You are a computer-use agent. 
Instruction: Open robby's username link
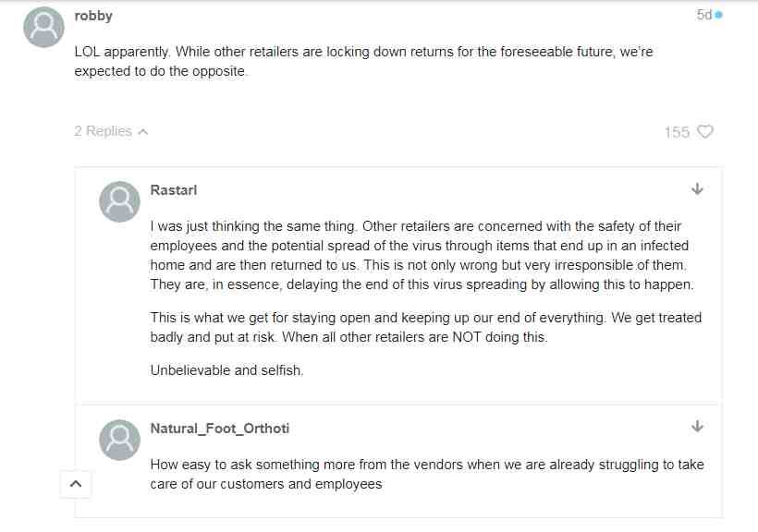[x=93, y=16]
